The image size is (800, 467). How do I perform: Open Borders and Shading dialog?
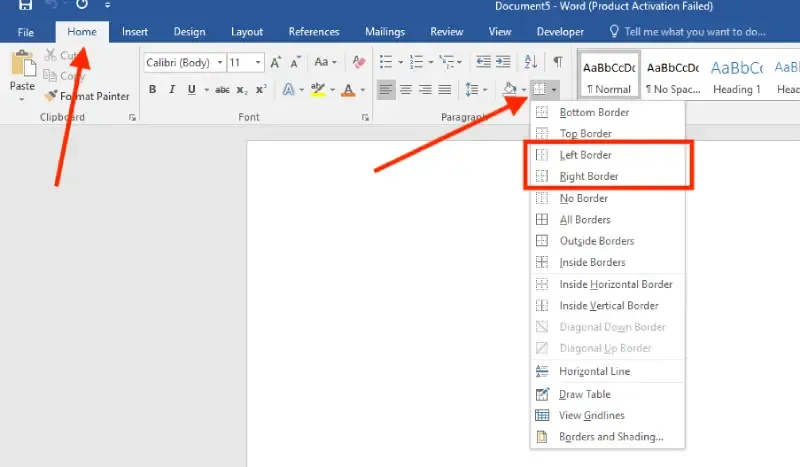click(x=607, y=437)
